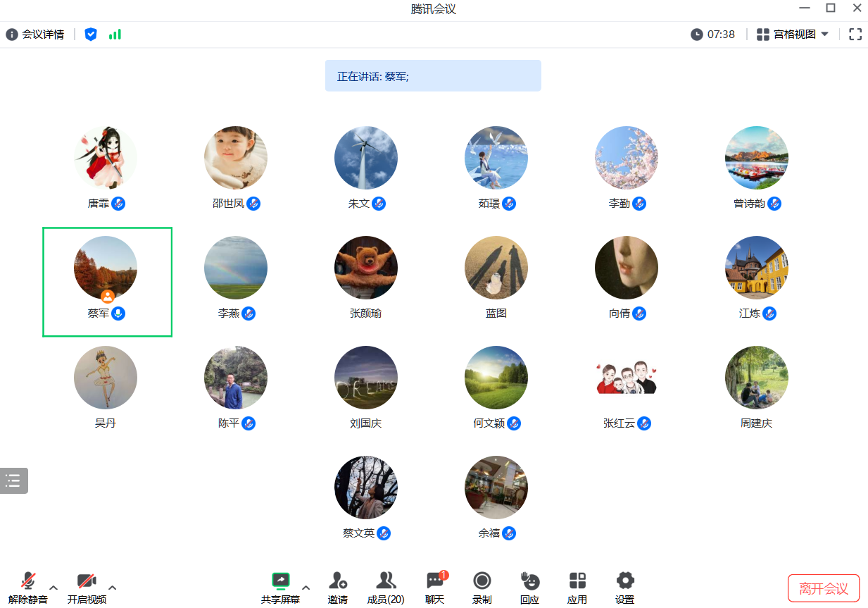Image resolution: width=868 pixels, height=608 pixels.
Task: Open Members (成员) list with 20 participants
Action: pyautogui.click(x=386, y=581)
